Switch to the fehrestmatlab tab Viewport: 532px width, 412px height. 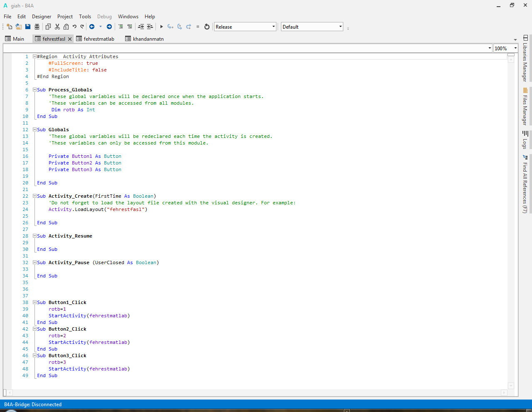pyautogui.click(x=99, y=39)
